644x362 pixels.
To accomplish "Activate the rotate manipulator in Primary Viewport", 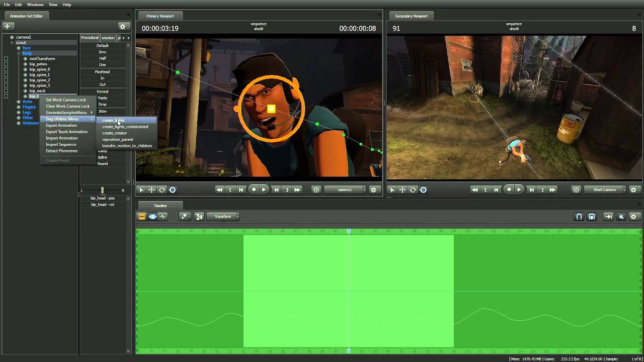I will point(162,190).
